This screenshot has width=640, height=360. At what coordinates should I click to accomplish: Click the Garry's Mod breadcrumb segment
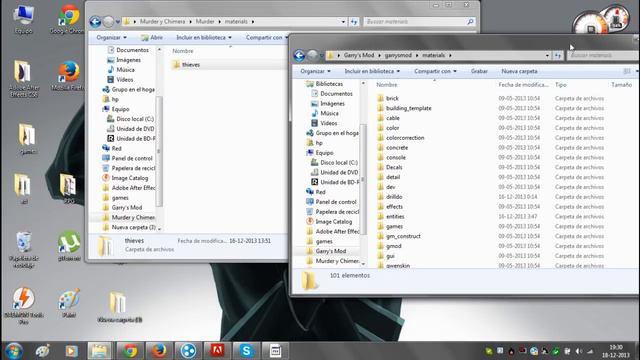click(358, 56)
